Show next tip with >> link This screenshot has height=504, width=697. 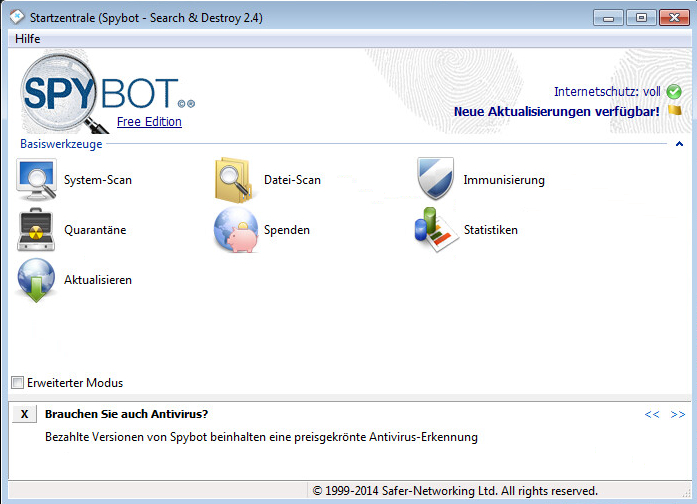point(678,415)
